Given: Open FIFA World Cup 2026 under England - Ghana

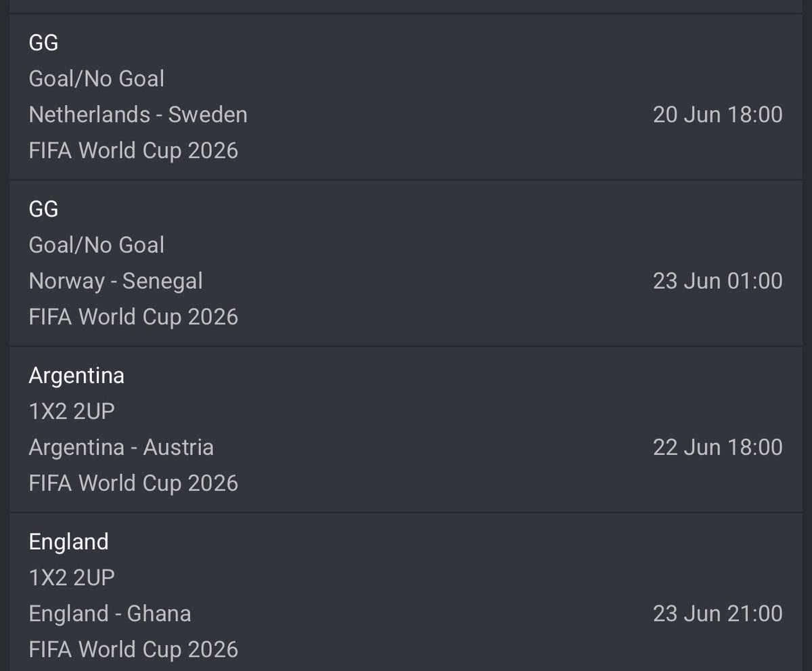Looking at the screenshot, I should [133, 650].
